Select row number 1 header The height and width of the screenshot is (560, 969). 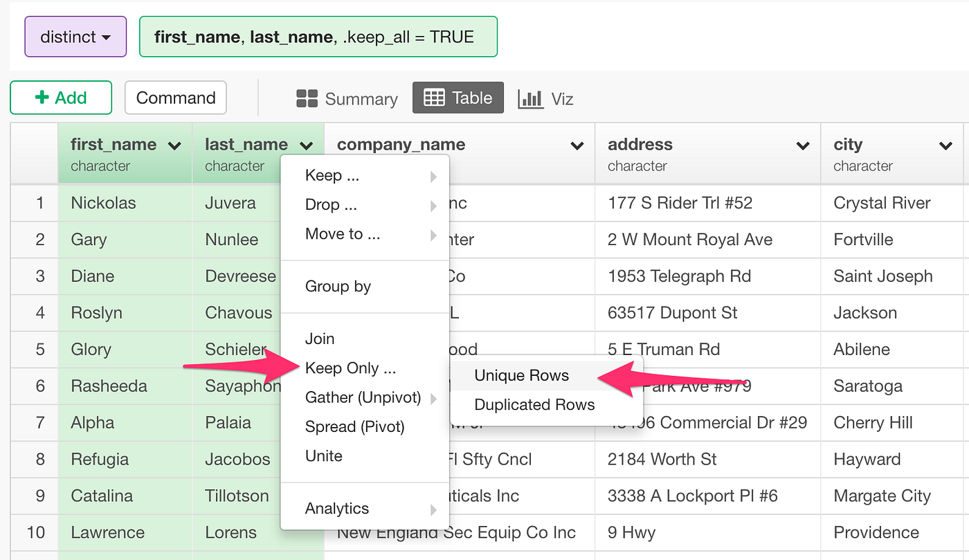tap(35, 204)
